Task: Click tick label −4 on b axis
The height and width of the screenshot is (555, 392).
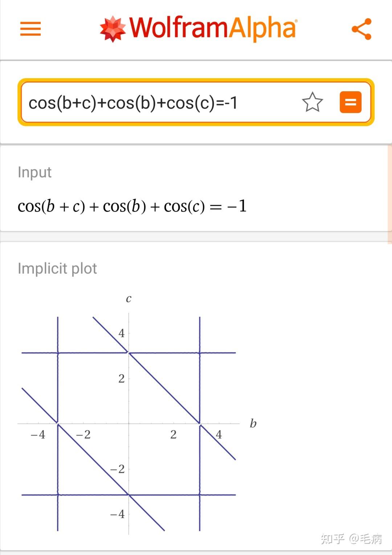Action: point(38,434)
